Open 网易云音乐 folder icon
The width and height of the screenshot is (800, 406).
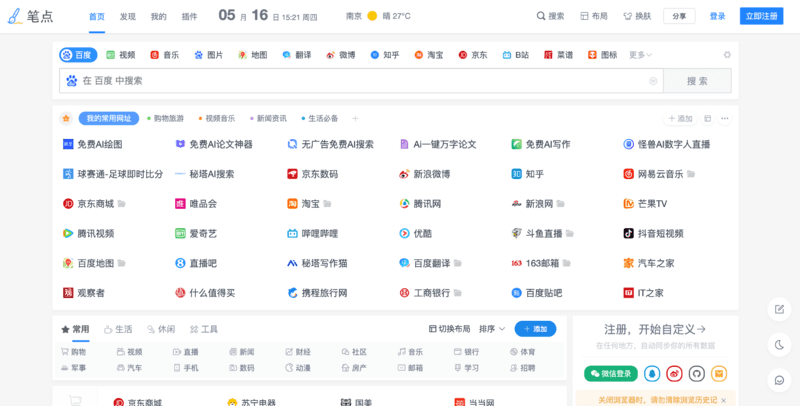point(691,174)
